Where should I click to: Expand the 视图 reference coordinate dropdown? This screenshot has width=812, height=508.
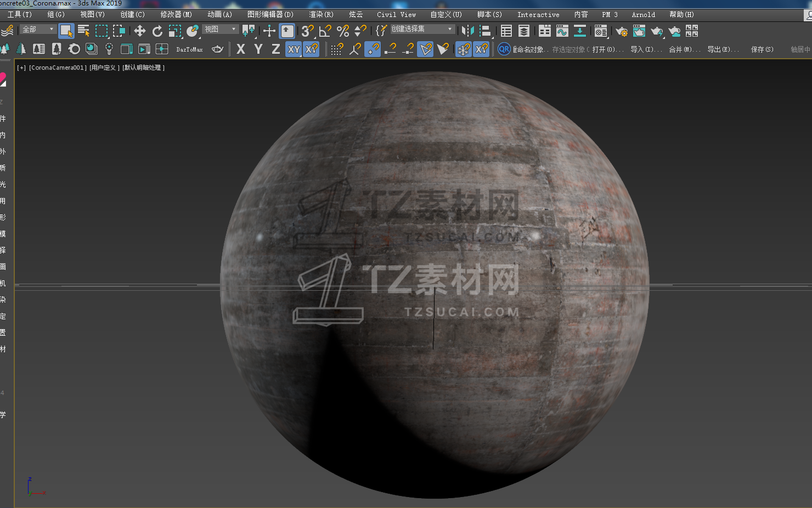[x=221, y=29]
